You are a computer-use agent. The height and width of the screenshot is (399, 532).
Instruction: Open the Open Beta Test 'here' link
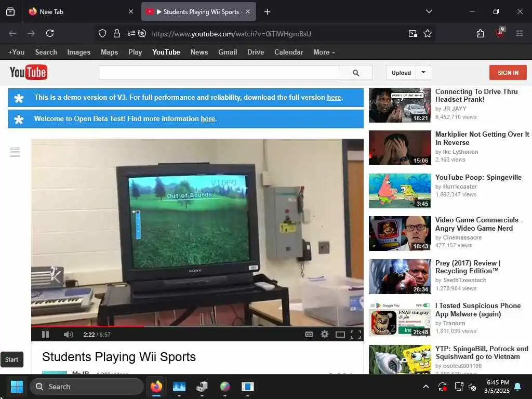pyautogui.click(x=208, y=119)
